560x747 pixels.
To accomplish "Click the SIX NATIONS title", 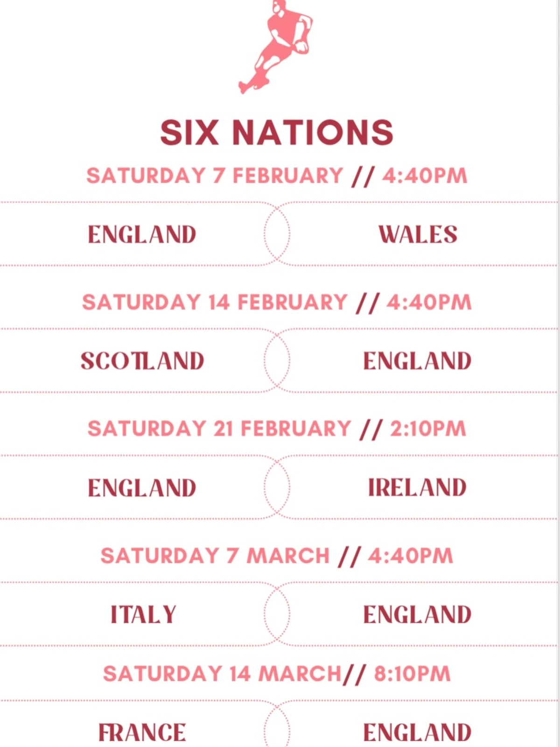I will point(277,133).
